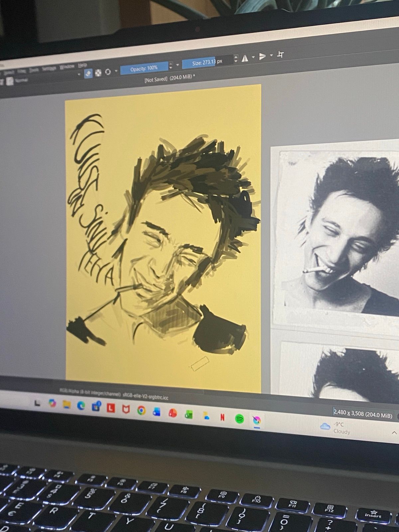Toggle the Eraser mode button
The image size is (399, 532).
(x=88, y=73)
